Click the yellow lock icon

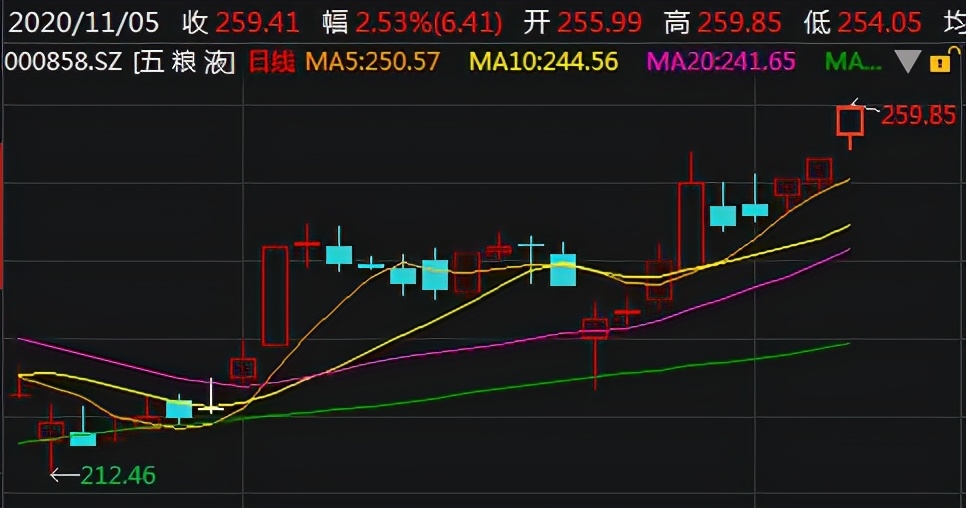point(940,62)
